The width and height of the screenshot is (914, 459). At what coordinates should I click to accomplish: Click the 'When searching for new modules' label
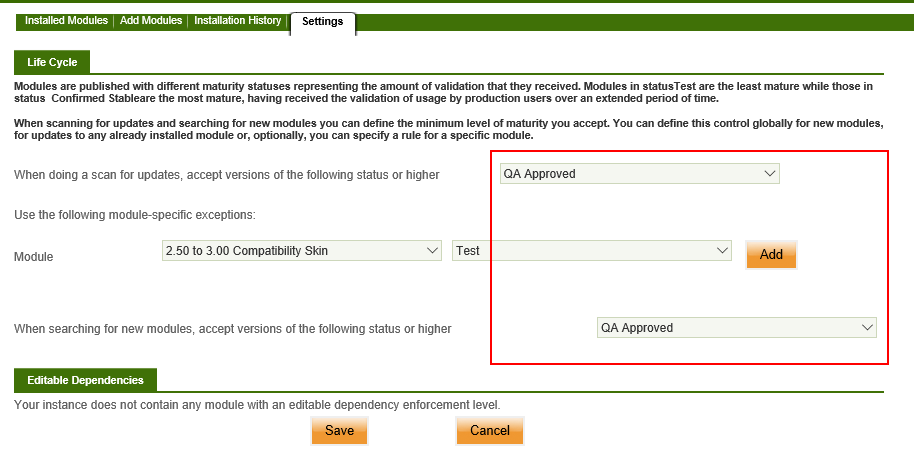pyautogui.click(x=232, y=328)
